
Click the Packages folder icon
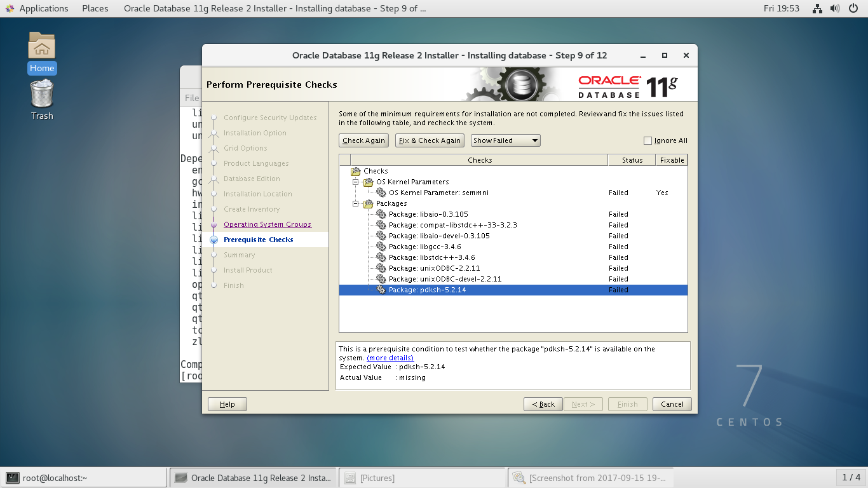[x=369, y=203]
